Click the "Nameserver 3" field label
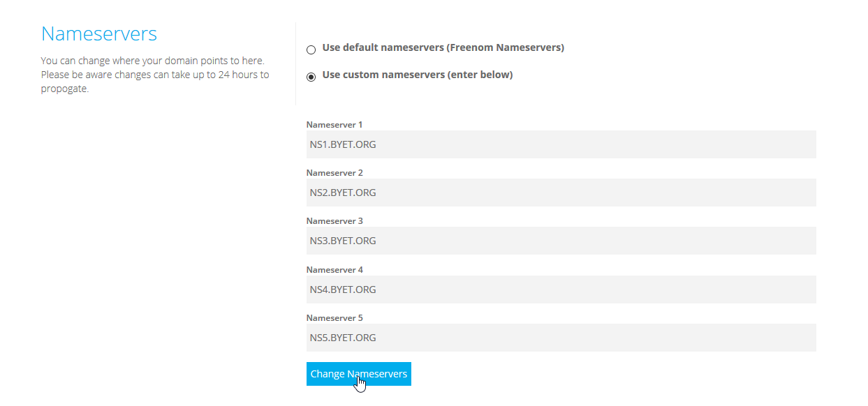The height and width of the screenshot is (406, 868). click(334, 221)
